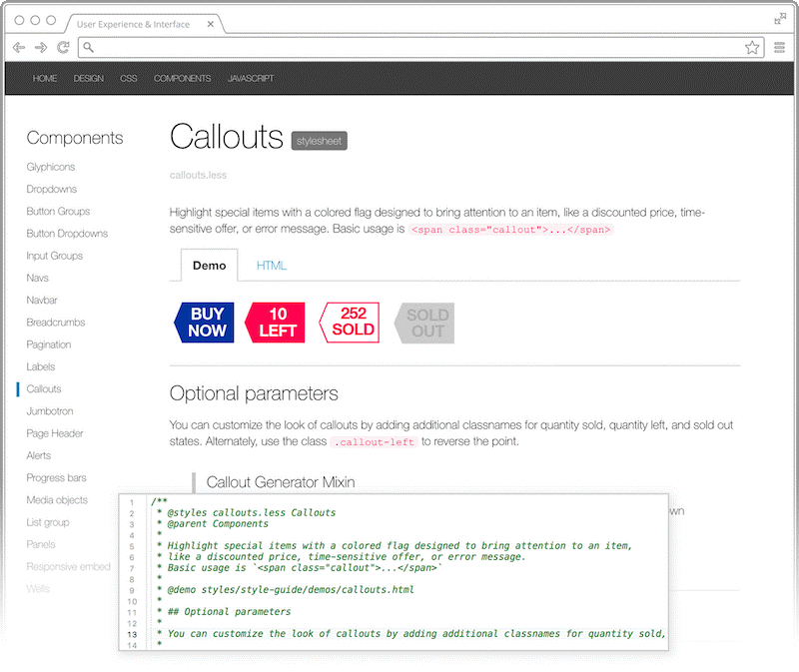Select the 252 SOLD outlined callout
The width and height of the screenshot is (799, 672).
pos(351,323)
